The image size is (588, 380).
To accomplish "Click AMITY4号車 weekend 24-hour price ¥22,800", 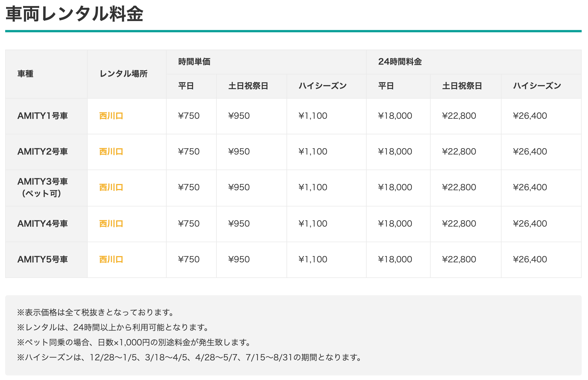I will coord(459,224).
